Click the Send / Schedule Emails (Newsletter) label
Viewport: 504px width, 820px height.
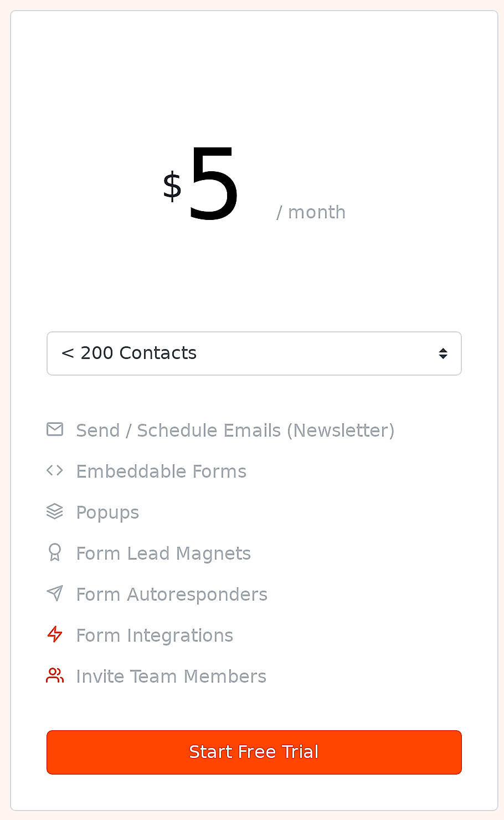click(235, 430)
